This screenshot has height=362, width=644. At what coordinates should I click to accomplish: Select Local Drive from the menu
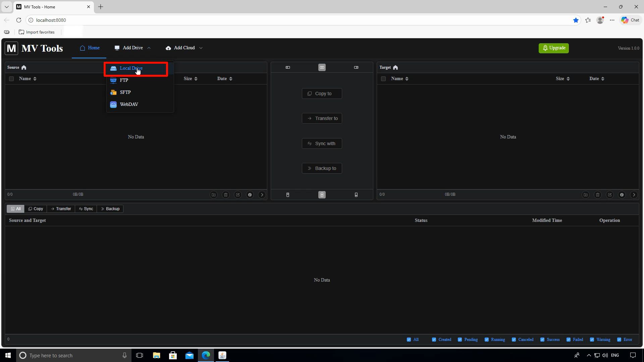131,68
